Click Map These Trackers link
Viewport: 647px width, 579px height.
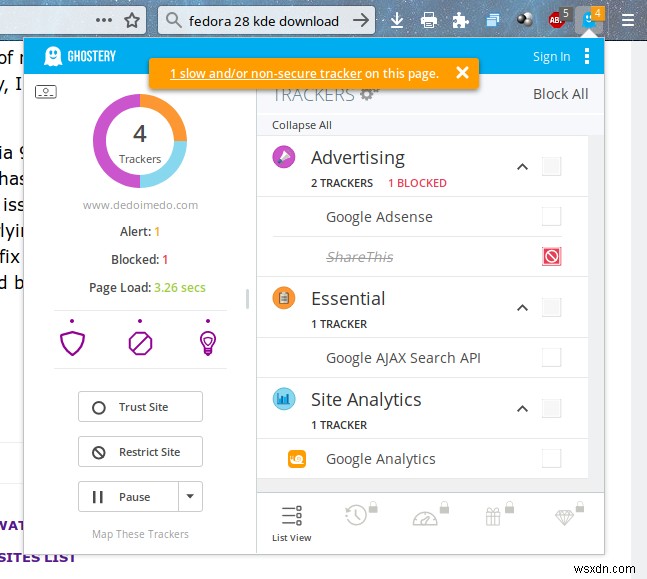[x=140, y=534]
